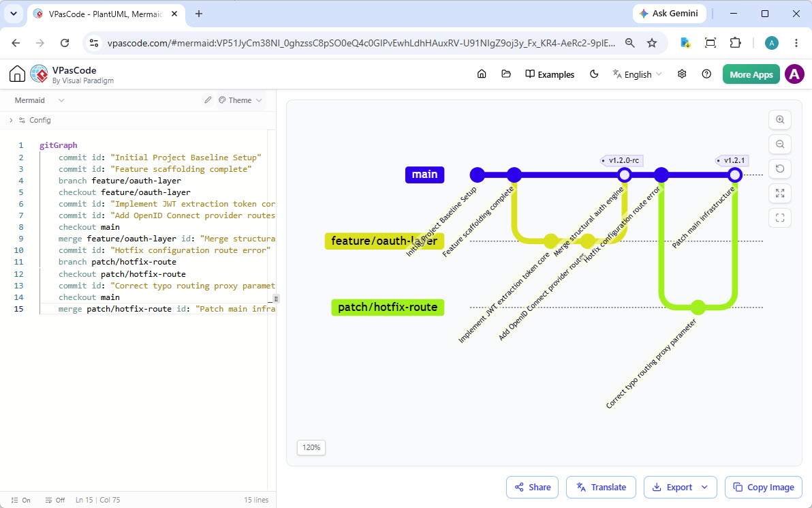The image size is (812, 508).
Task: Open a new browser tab
Action: pyautogui.click(x=199, y=14)
